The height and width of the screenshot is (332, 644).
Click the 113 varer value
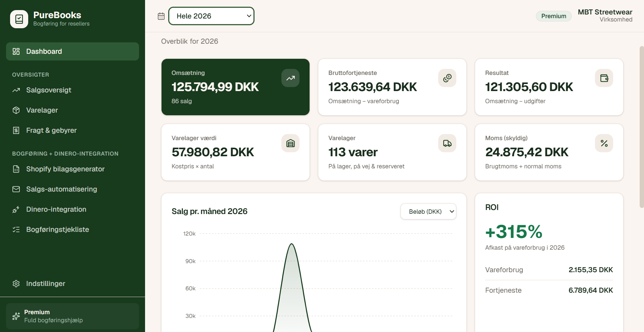353,152
